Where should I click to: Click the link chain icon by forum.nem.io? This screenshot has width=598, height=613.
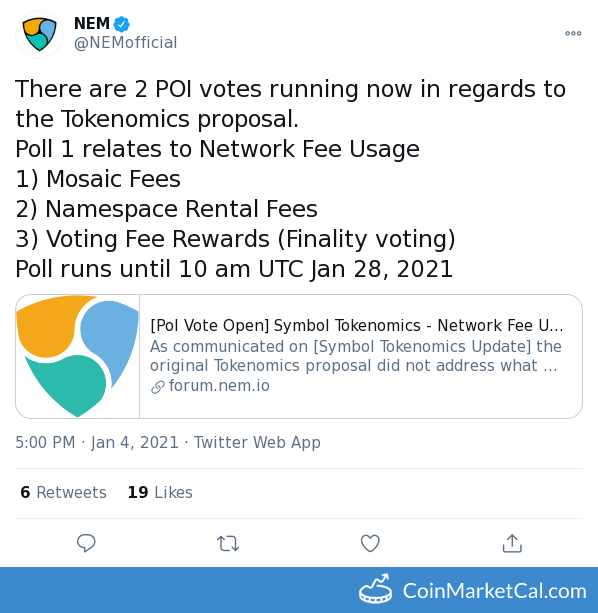tap(158, 387)
